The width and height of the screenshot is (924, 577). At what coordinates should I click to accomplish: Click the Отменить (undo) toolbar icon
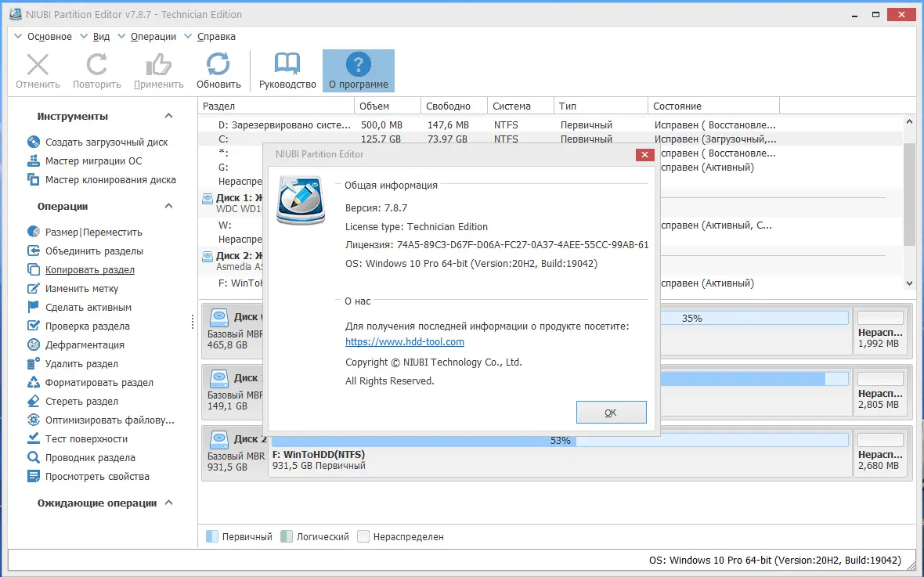click(x=38, y=65)
